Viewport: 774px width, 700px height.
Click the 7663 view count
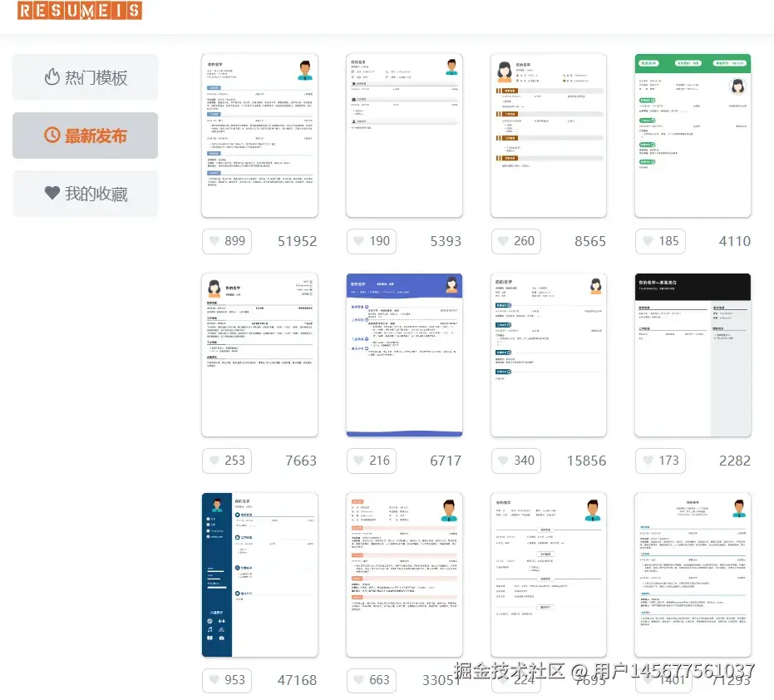tap(301, 461)
